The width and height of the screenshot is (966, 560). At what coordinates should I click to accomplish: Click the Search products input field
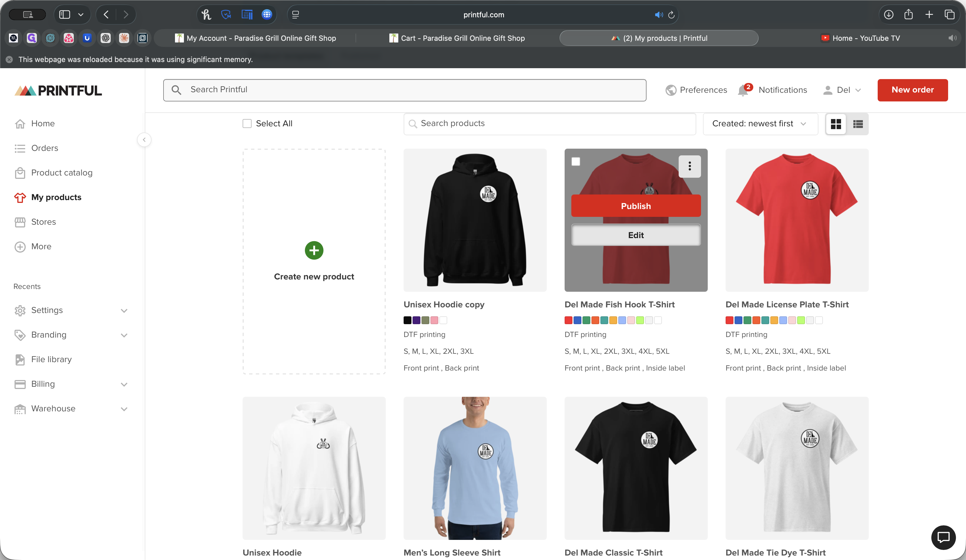point(550,124)
